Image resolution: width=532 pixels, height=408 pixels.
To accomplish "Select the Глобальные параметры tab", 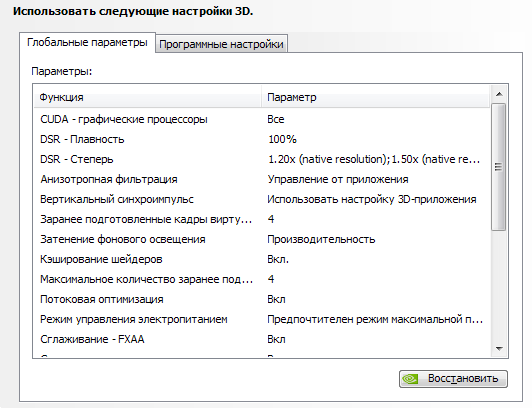I will coord(87,42).
